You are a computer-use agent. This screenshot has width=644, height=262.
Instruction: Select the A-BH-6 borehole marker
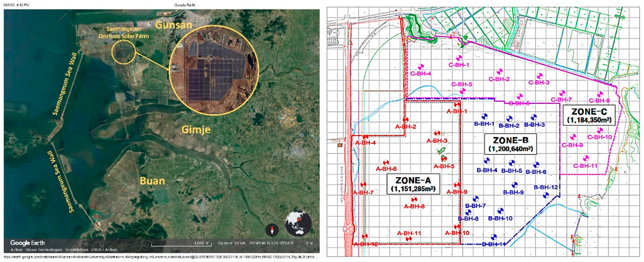pyautogui.click(x=386, y=163)
